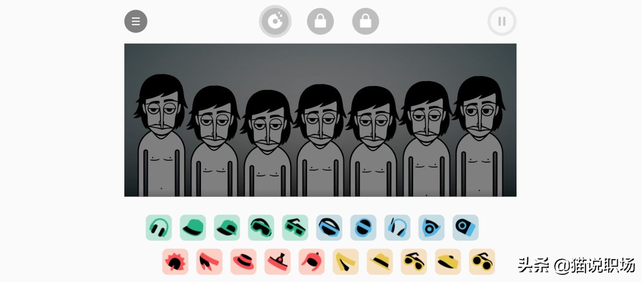Viewport: 644px width, 282px height.
Task: Select the red headband with lamp icon
Action: pos(278,262)
